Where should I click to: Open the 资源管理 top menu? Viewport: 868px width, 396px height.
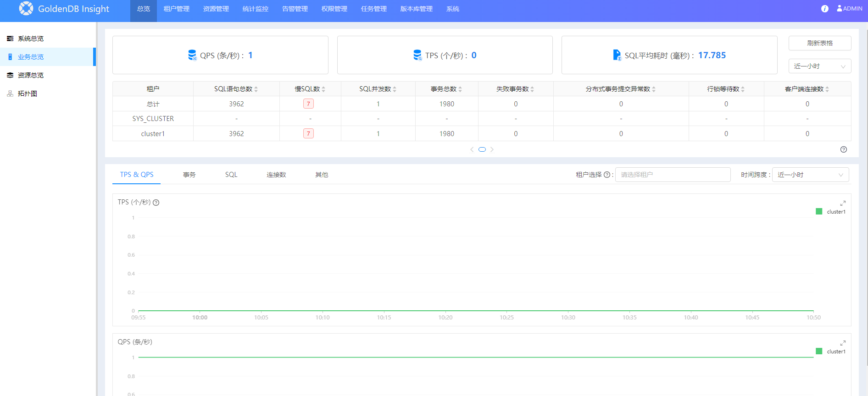[x=216, y=9]
